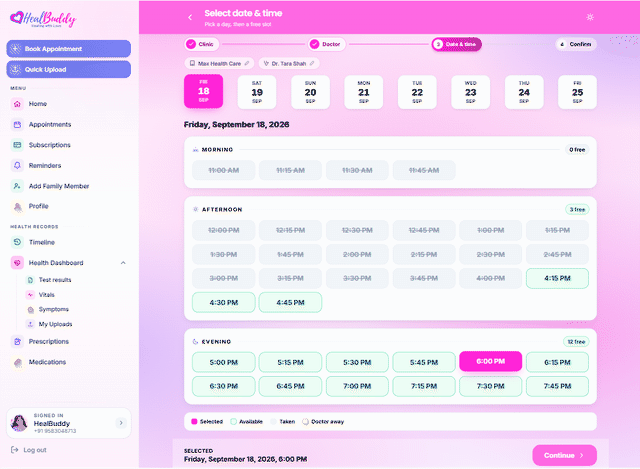Pick the 5:00 PM slot

[224, 362]
